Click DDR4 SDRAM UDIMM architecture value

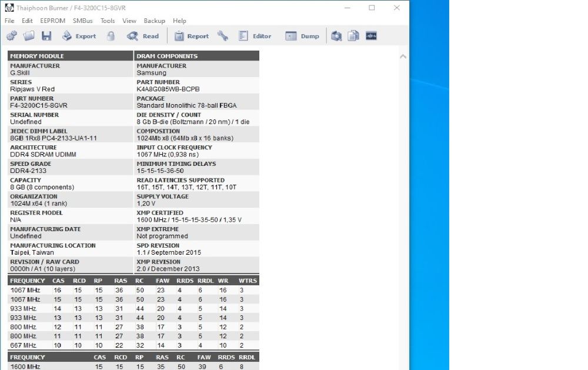(x=43, y=155)
